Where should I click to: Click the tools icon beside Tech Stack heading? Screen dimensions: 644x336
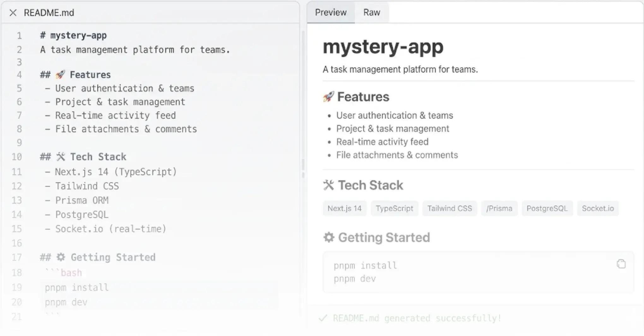(x=329, y=185)
